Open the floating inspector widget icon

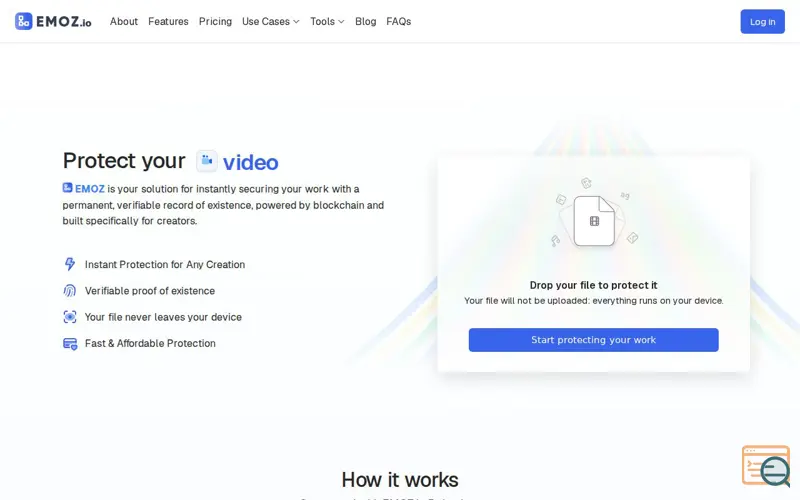[766, 466]
